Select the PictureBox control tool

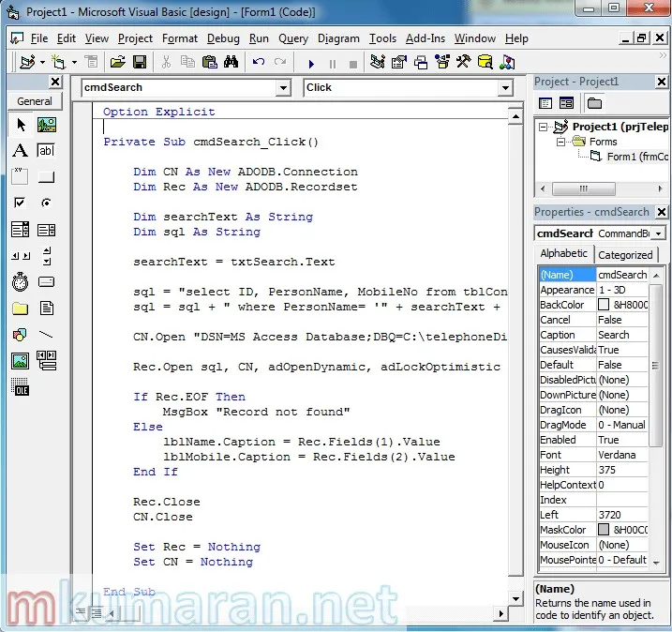point(46,125)
